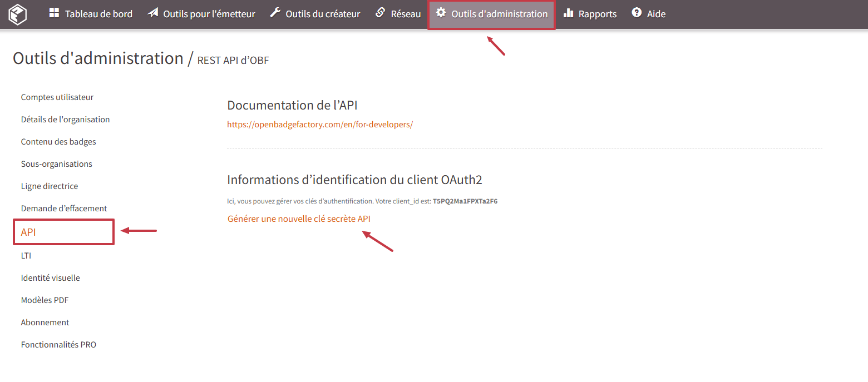Viewport: 868px width, 382px height.
Task: Select Outils d'administration in top navigation
Action: (492, 14)
